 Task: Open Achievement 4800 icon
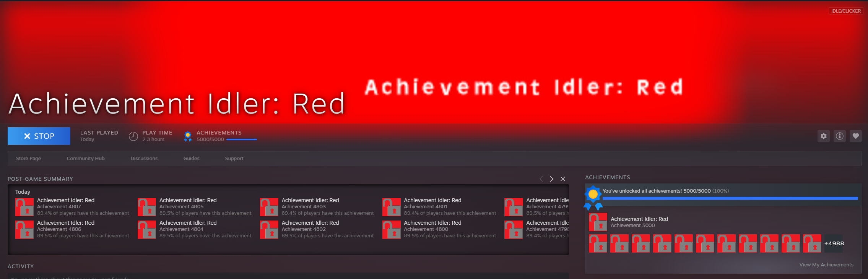392,230
